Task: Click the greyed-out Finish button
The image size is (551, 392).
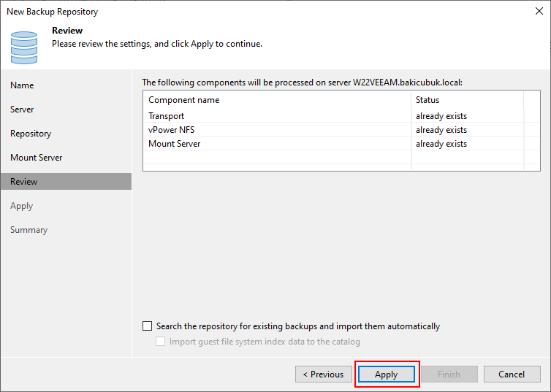Action: [449, 374]
